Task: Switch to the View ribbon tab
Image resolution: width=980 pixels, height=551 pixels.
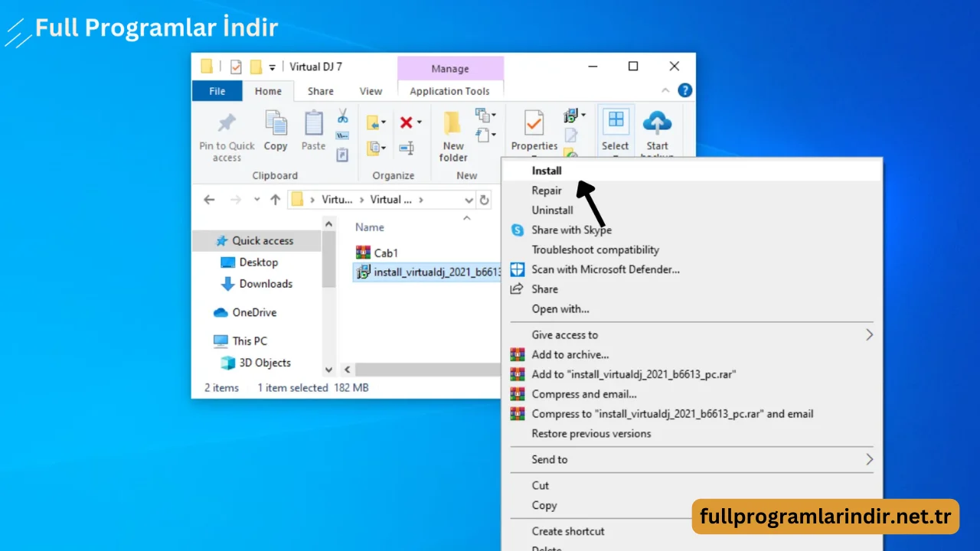Action: (x=371, y=91)
